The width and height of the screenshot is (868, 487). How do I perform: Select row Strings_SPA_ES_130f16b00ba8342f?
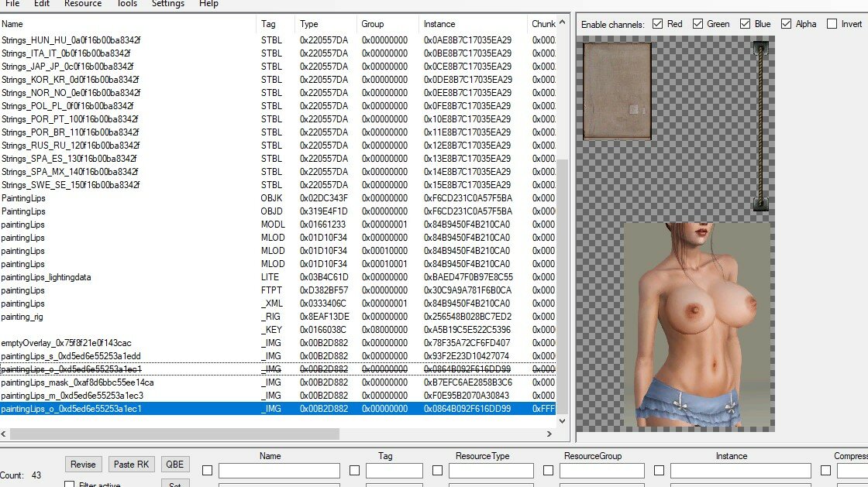pos(278,159)
